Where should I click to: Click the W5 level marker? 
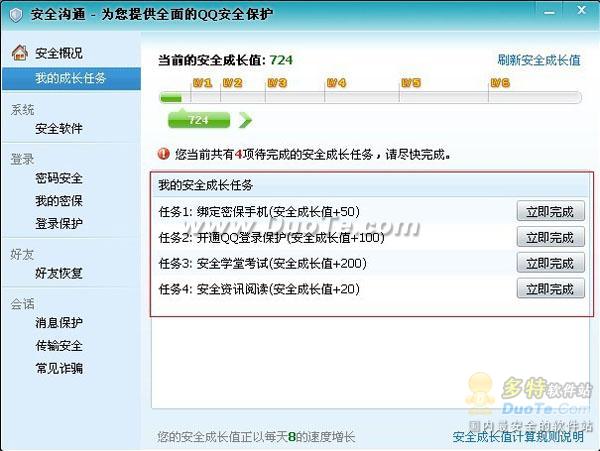[x=411, y=83]
